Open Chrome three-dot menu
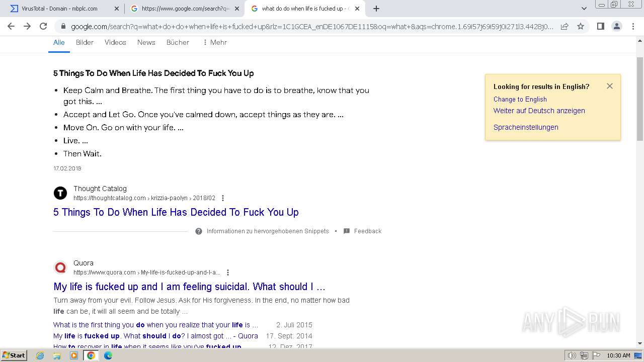This screenshot has width=644, height=362. (632, 26)
